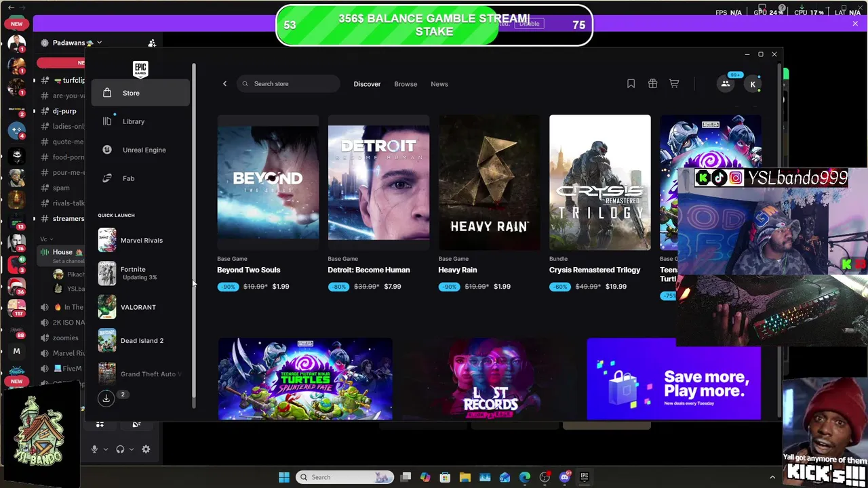Open Microsoft Edge from the taskbar
This screenshot has height=488, width=868.
pyautogui.click(x=525, y=477)
